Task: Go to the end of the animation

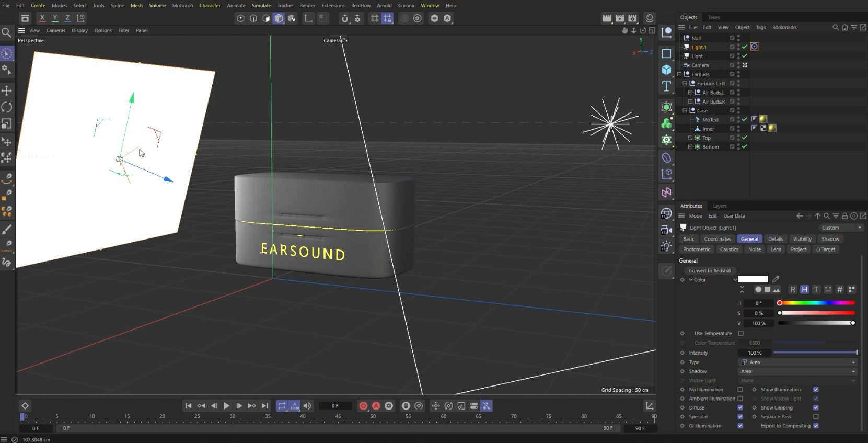Action: click(265, 406)
